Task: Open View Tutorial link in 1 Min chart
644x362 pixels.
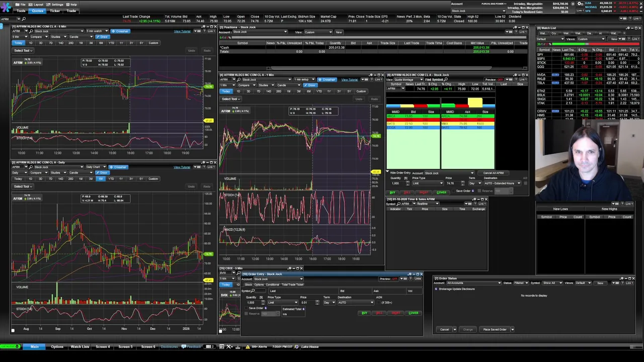Action: (350, 79)
